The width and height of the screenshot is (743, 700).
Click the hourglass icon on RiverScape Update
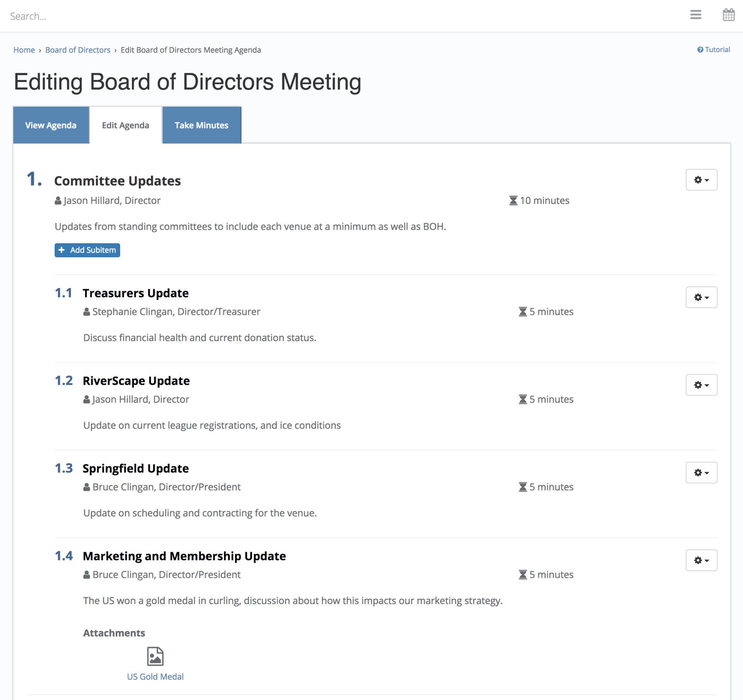click(x=522, y=399)
